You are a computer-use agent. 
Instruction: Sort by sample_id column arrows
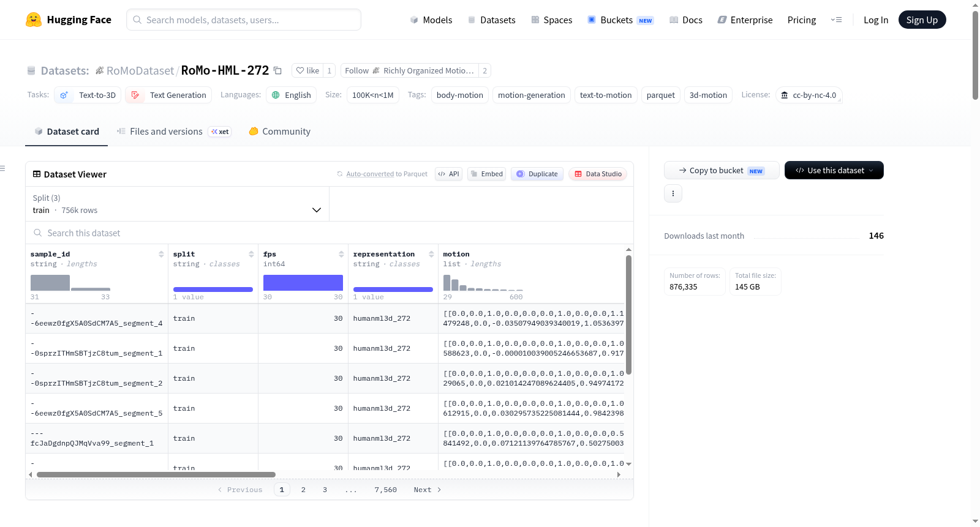coord(161,254)
